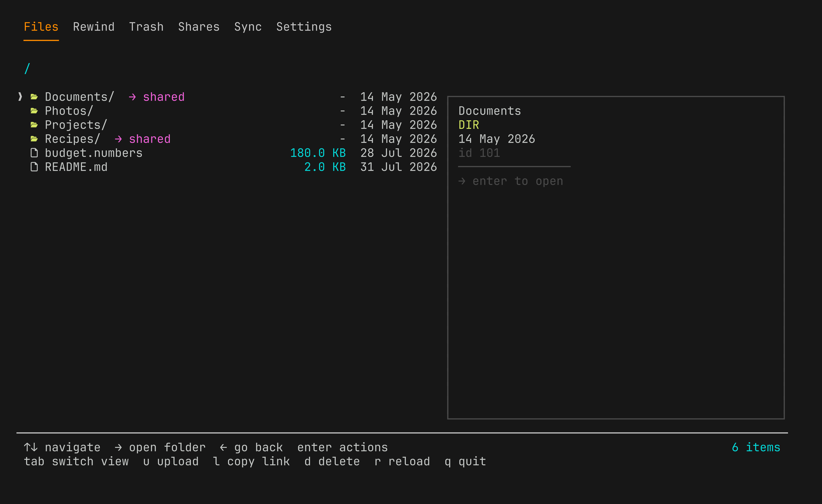Click the l copy link hint
822x504 pixels.
252,461
